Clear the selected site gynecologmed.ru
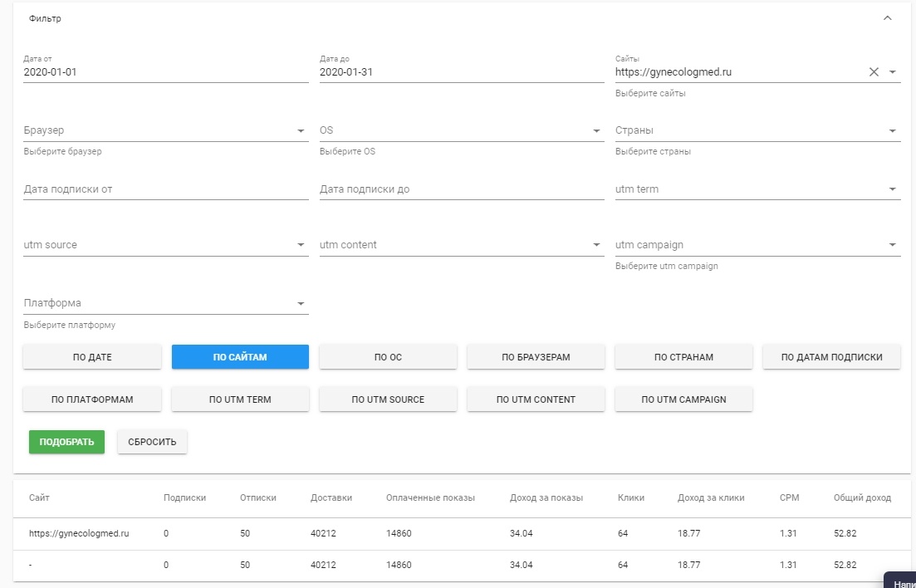Viewport: 916px width, 588px height. (874, 72)
